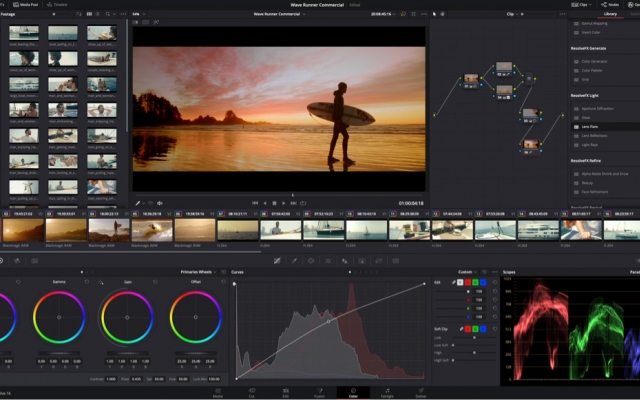Toggle the viewer bypass grades icon

pos(403,14)
